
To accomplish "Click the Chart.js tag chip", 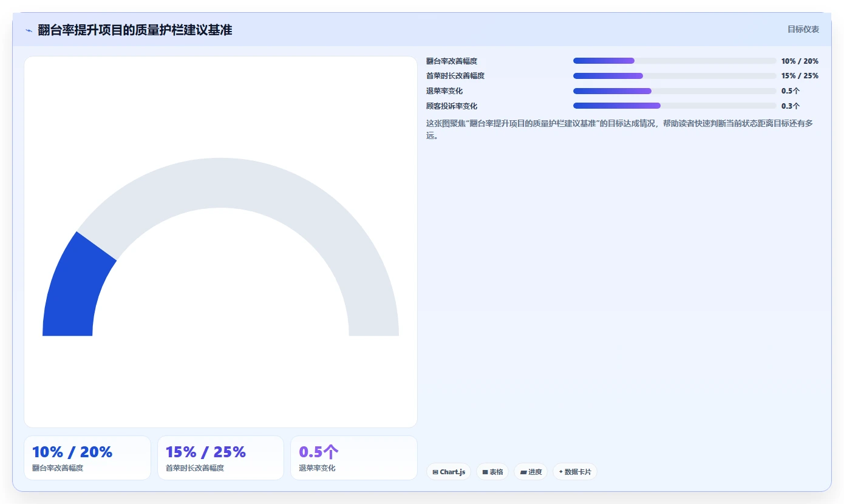I will point(449,472).
